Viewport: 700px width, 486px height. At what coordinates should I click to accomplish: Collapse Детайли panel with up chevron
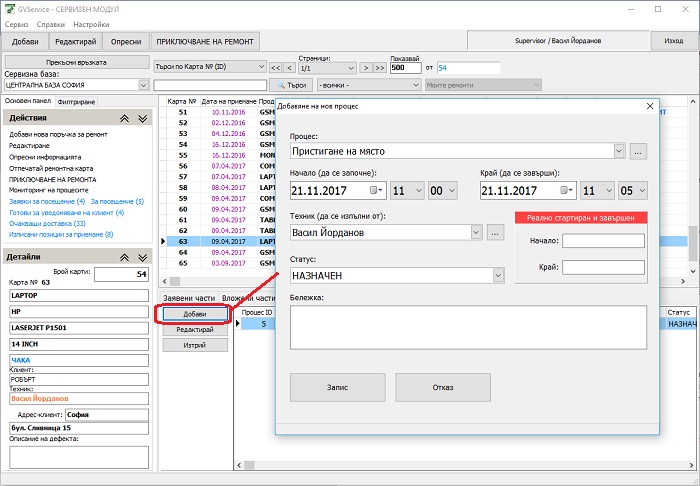tap(125, 258)
